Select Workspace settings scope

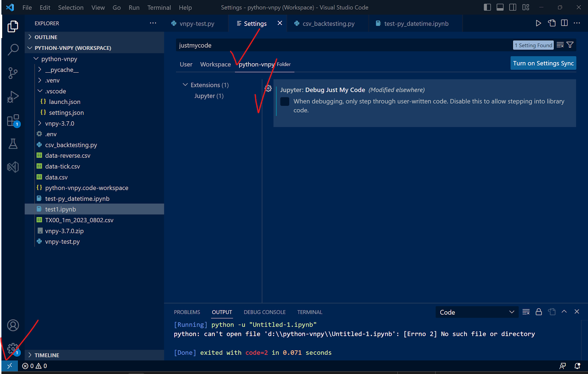[x=215, y=64]
